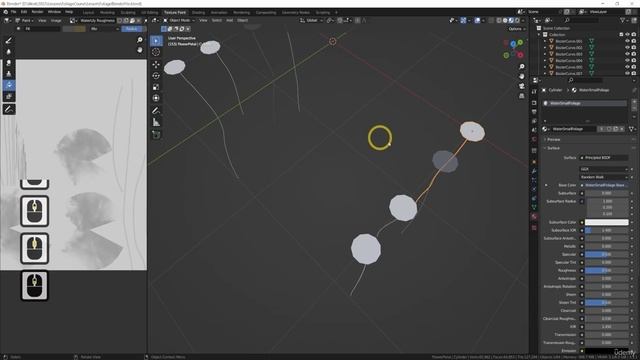
Task: Hide BezierCurve.004 using its eye icon
Action: [627, 60]
